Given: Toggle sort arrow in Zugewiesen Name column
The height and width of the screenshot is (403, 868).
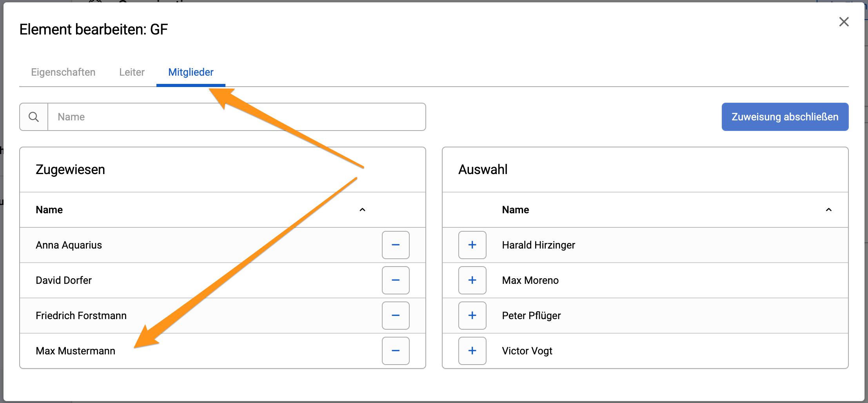Looking at the screenshot, I should click(x=362, y=210).
